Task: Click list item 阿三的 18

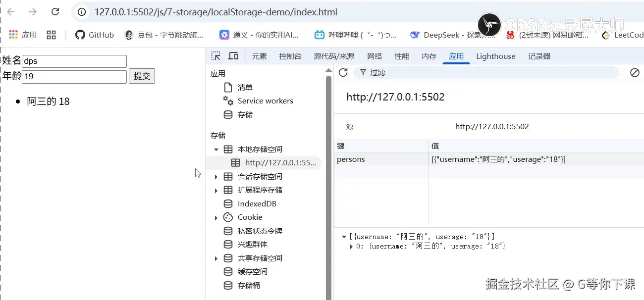Action: point(48,101)
